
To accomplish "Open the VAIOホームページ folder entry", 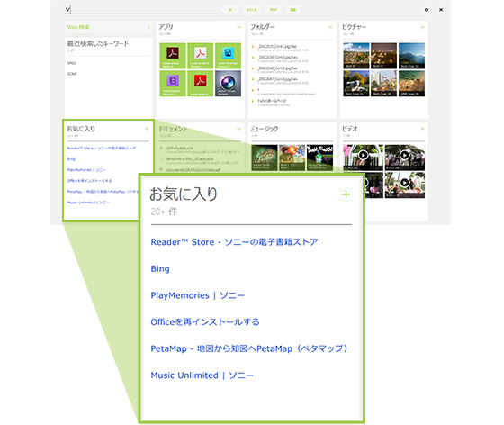I will [272, 103].
